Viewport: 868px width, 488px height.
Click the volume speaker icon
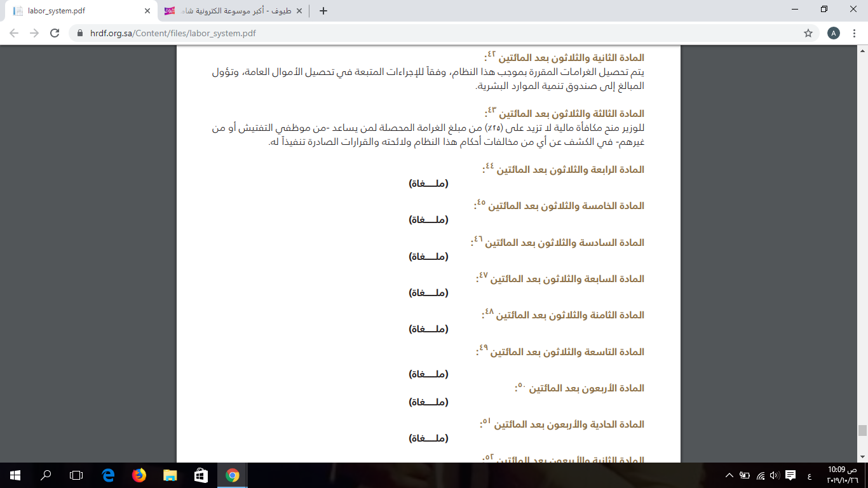(x=774, y=475)
